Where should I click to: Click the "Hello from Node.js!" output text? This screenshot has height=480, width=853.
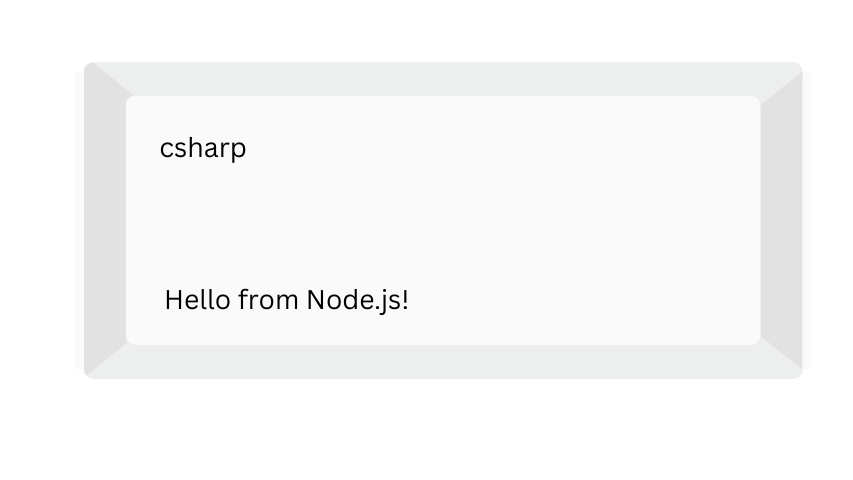tap(286, 299)
